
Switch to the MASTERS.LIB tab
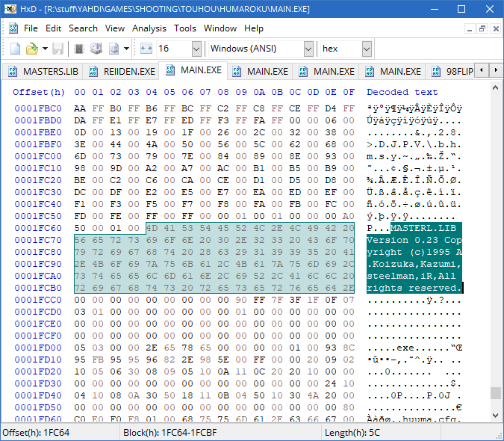[43, 72]
